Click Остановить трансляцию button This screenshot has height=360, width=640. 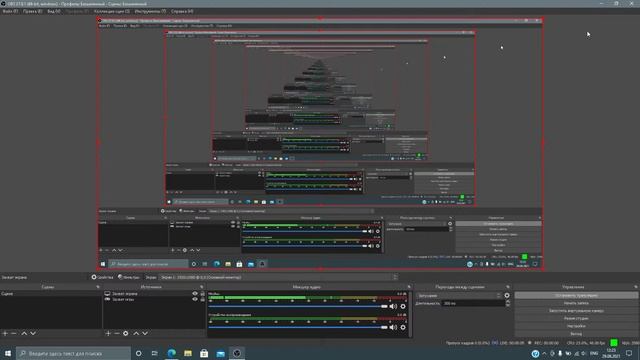576,295
